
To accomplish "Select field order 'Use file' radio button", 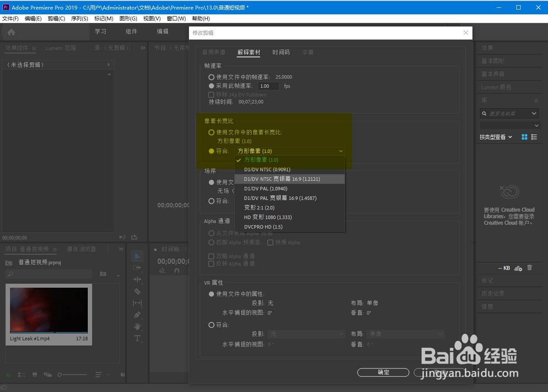I will click(x=211, y=182).
